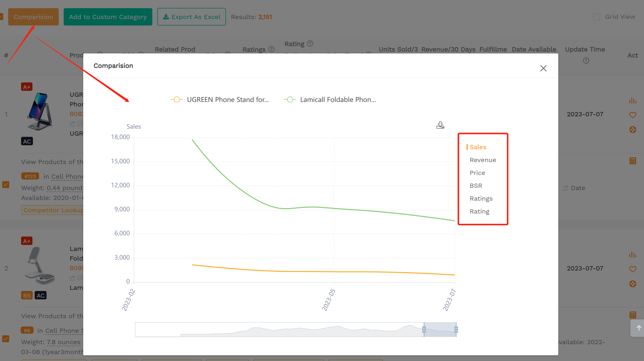Click the Update Time column header
The width and height of the screenshot is (644, 361).
click(585, 49)
